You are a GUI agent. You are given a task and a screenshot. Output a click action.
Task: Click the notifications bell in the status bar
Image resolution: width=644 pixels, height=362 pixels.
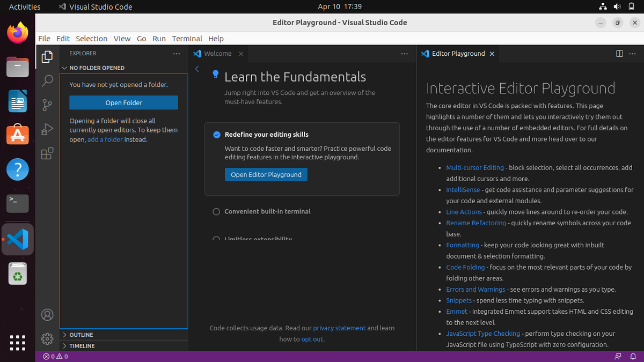[x=633, y=356]
